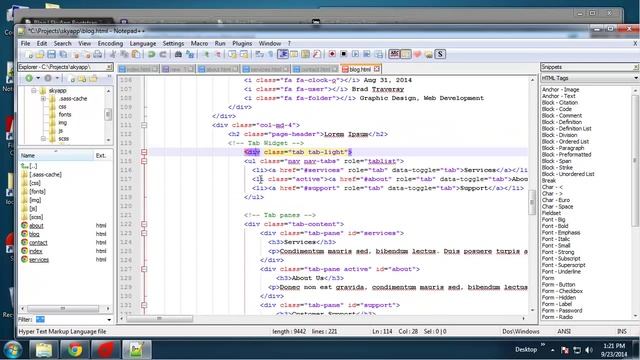Toggle the highlighted Indent Guide button
Screen dimensions: 640x360
pyautogui.click(x=282, y=54)
